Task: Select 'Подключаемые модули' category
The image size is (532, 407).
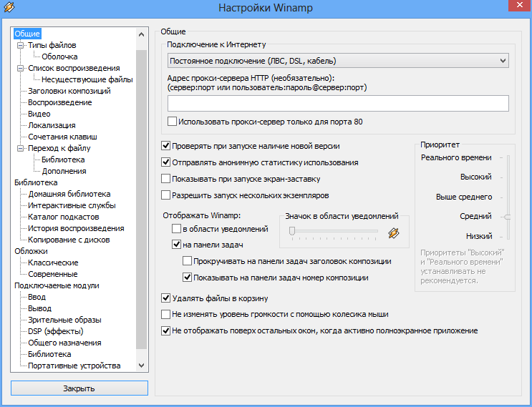Action: tap(57, 285)
